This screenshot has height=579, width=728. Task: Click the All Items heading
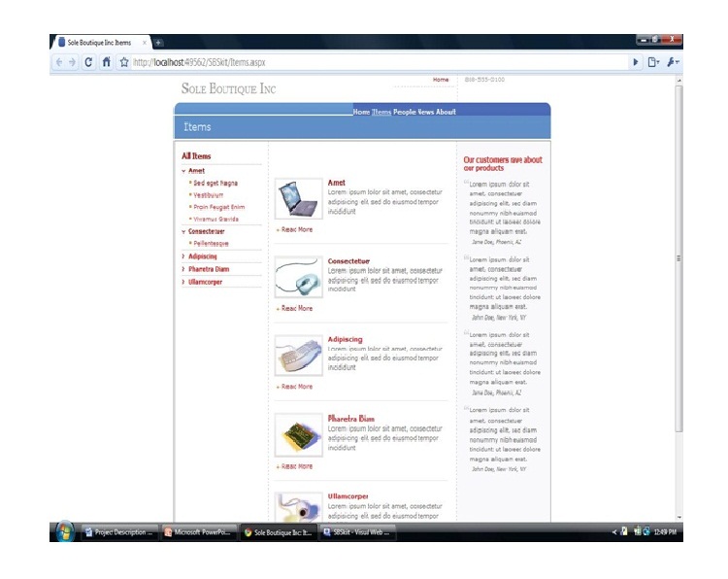(x=196, y=156)
